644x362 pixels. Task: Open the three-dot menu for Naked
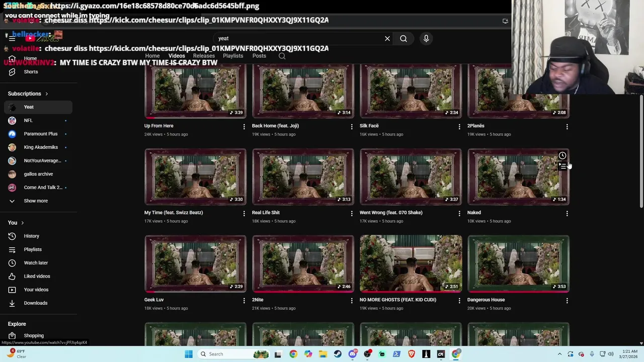567,213
